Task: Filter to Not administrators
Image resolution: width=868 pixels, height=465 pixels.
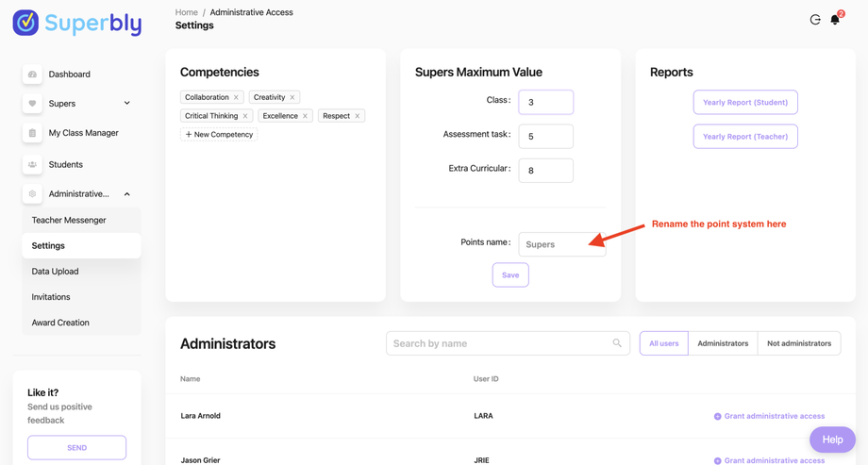Action: [x=799, y=343]
